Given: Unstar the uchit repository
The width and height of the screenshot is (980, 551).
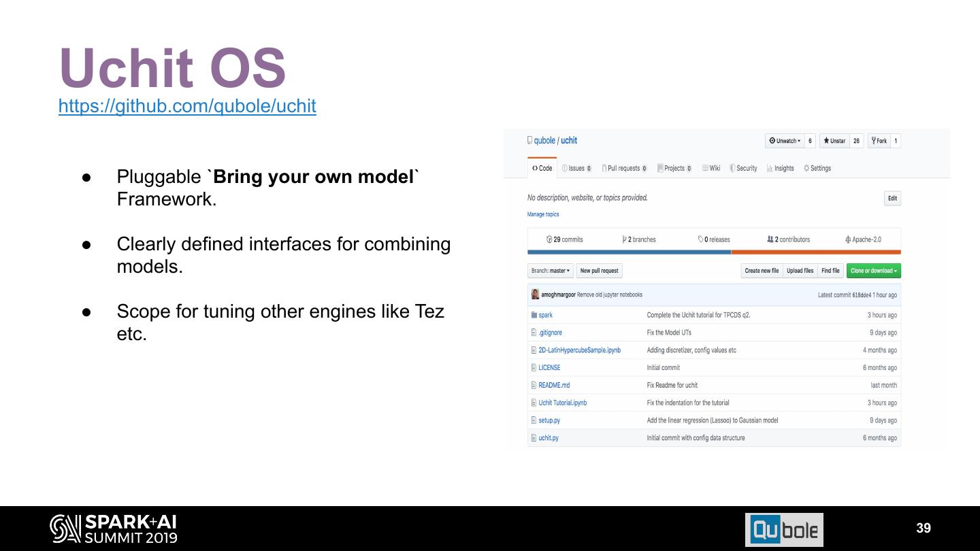Looking at the screenshot, I should (x=835, y=141).
